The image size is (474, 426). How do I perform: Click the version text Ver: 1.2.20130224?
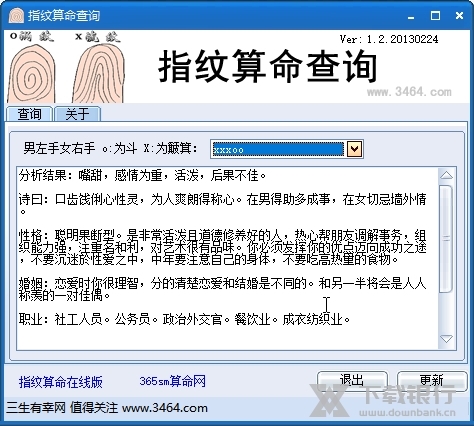(389, 39)
